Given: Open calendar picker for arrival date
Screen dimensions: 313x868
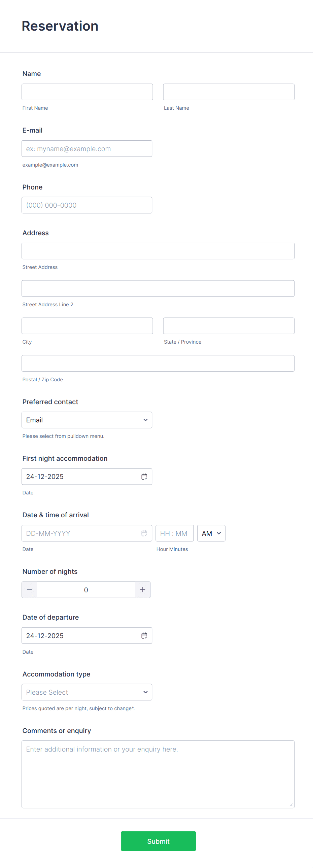Looking at the screenshot, I should click(x=144, y=533).
